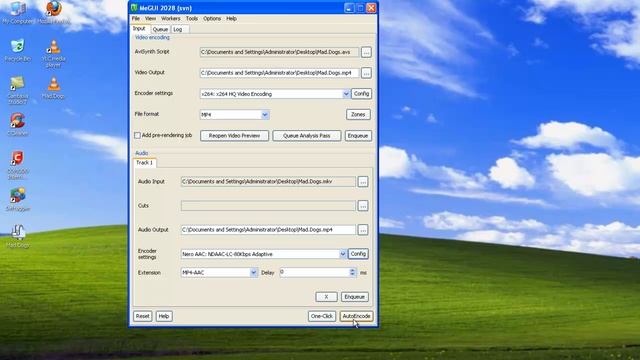Launch Camtasia Studio shortcut
Viewport: 640px width, 360px height.
18,90
